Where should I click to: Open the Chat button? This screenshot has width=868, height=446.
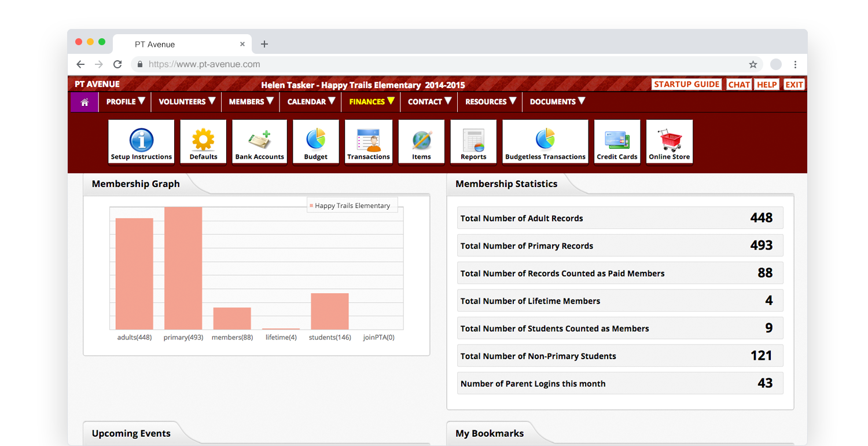coord(739,85)
